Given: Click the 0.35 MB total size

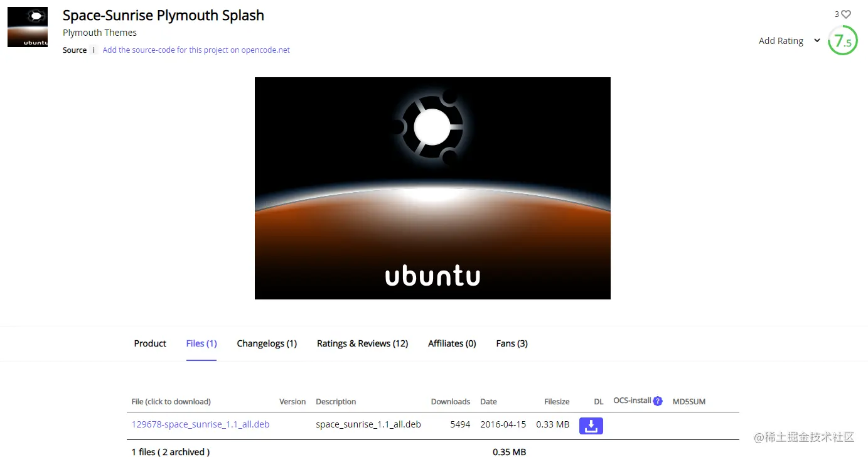Looking at the screenshot, I should tap(510, 451).
